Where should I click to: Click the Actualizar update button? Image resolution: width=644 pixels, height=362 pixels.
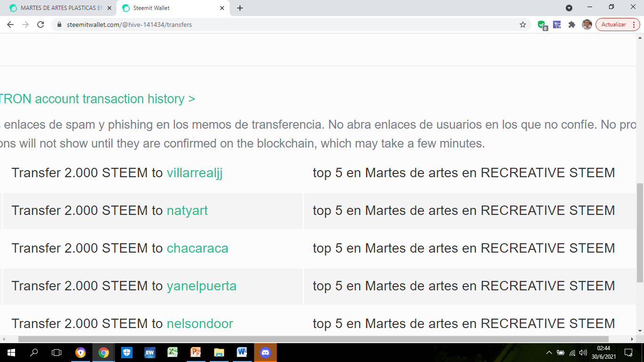(x=614, y=25)
